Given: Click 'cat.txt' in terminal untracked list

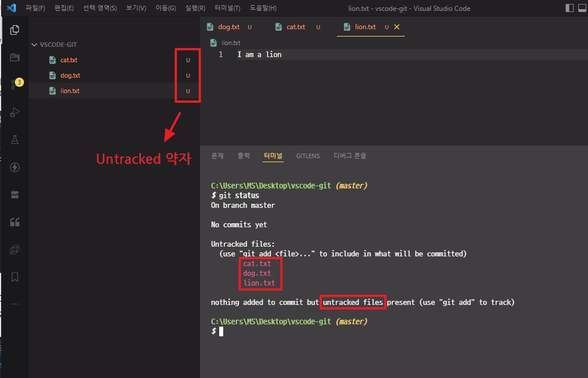Looking at the screenshot, I should (257, 264).
